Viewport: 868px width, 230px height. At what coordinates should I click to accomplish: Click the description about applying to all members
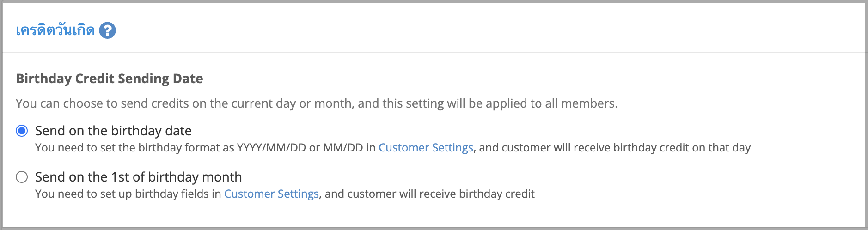(317, 103)
